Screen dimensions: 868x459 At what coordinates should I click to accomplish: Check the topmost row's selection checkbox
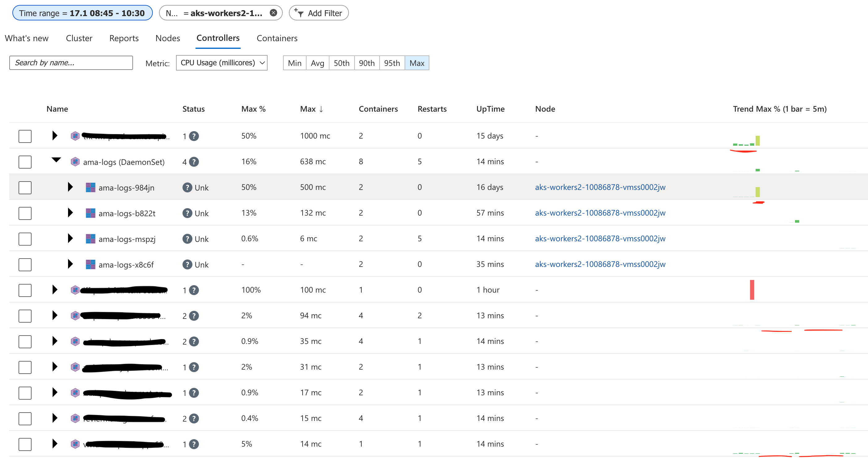25,136
